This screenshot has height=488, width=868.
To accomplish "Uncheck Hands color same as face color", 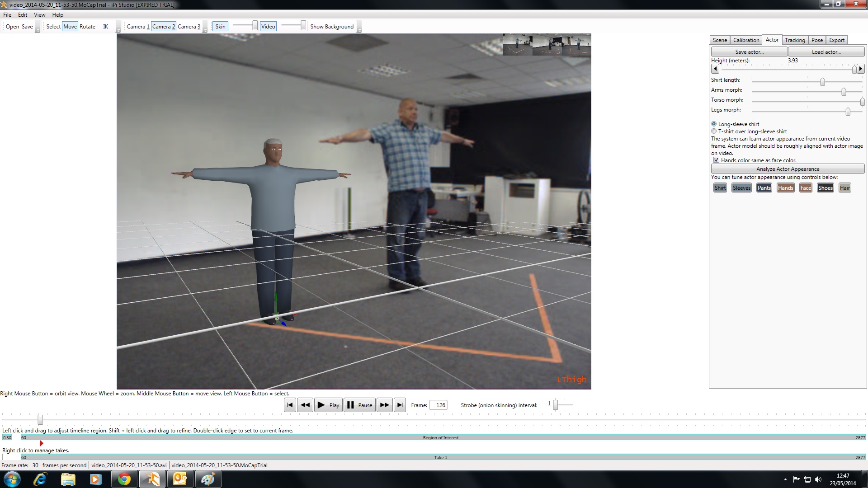I will [716, 160].
